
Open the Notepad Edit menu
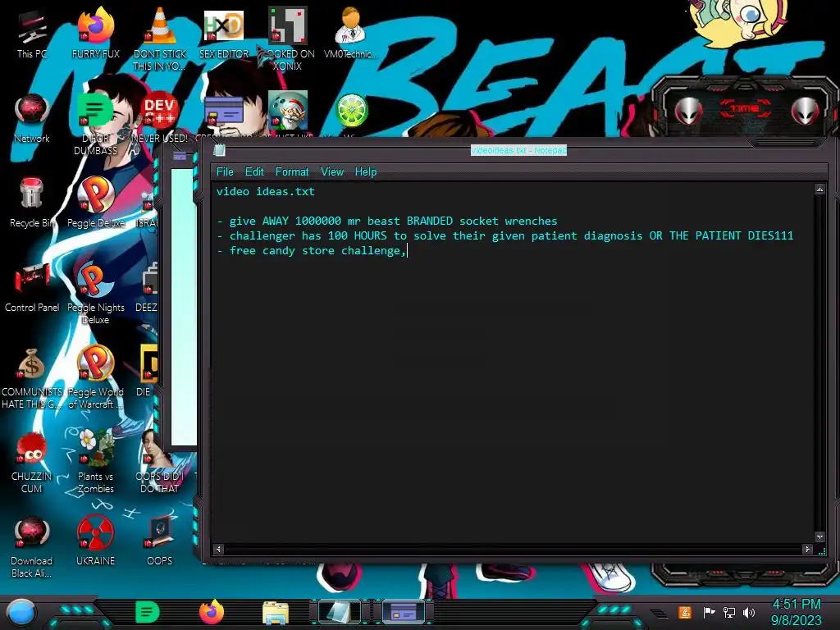coord(254,172)
